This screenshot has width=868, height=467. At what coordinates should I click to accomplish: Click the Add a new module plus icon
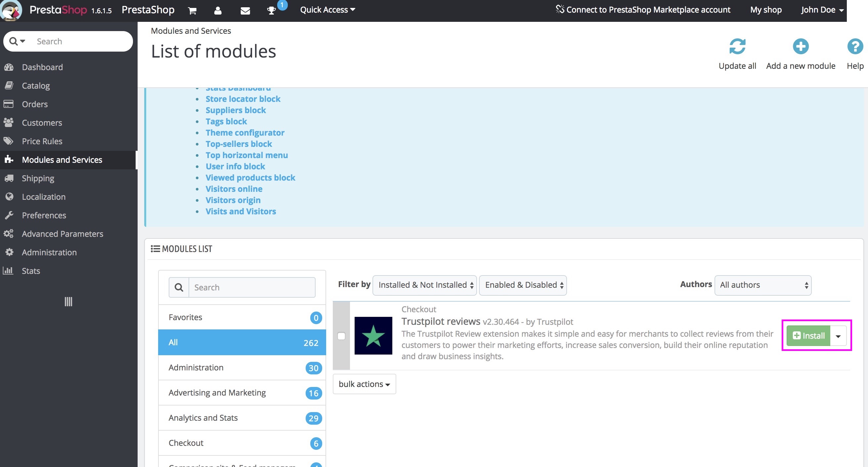coord(801,47)
